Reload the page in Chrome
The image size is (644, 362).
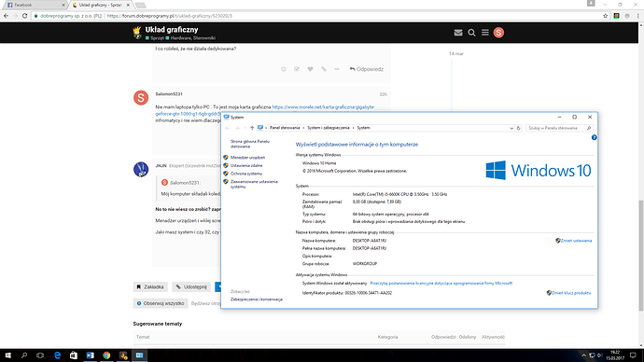(x=24, y=16)
